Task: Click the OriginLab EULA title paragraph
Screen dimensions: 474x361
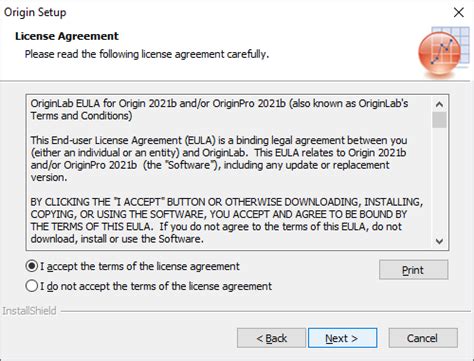Action: pos(219,110)
